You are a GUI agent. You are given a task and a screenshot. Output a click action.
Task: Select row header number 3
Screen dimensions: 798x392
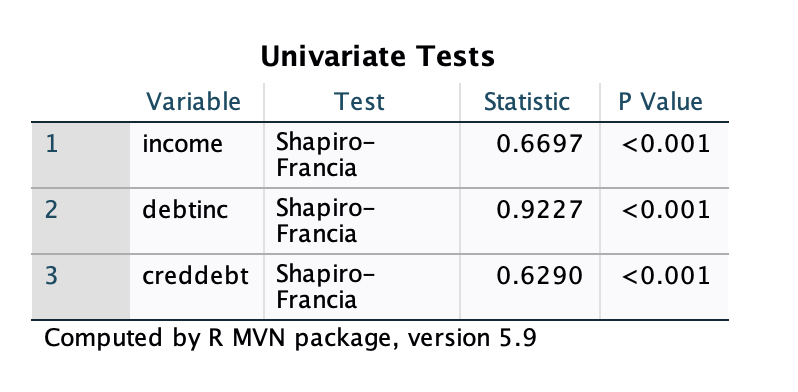[x=81, y=287]
